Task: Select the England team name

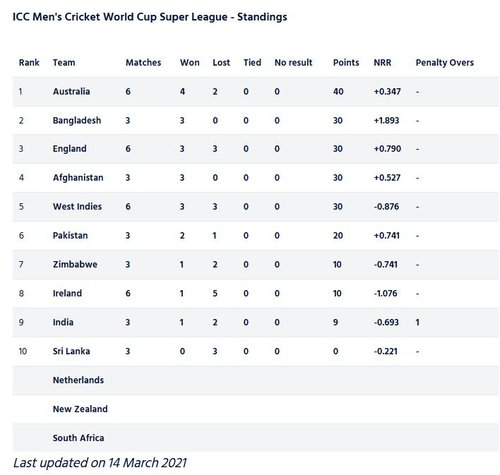Action: point(70,149)
